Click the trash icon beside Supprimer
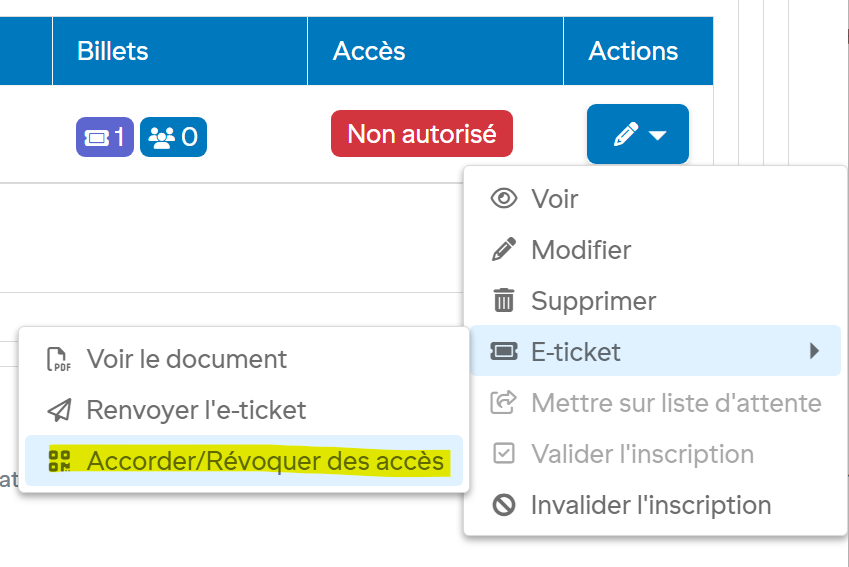The image size is (849, 567). [x=504, y=300]
